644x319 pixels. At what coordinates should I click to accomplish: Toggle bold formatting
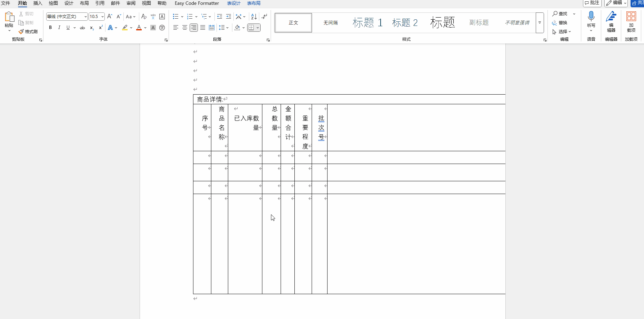point(50,28)
